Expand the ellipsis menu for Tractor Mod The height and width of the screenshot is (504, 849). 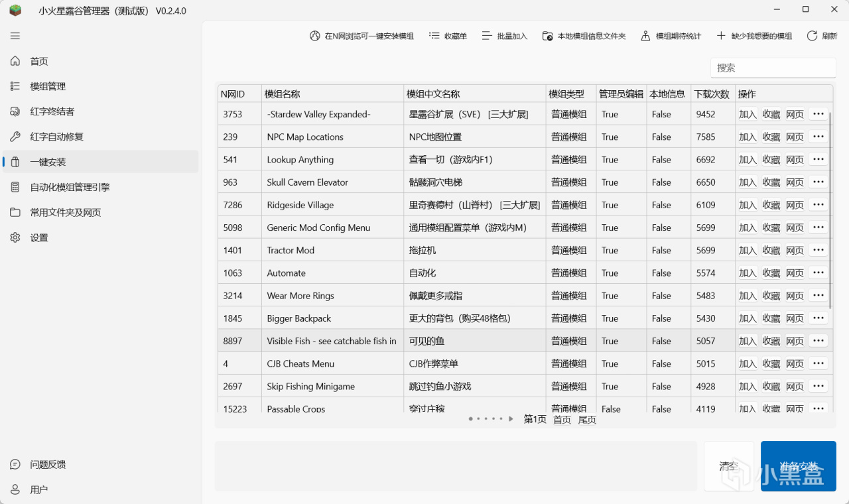[818, 250]
